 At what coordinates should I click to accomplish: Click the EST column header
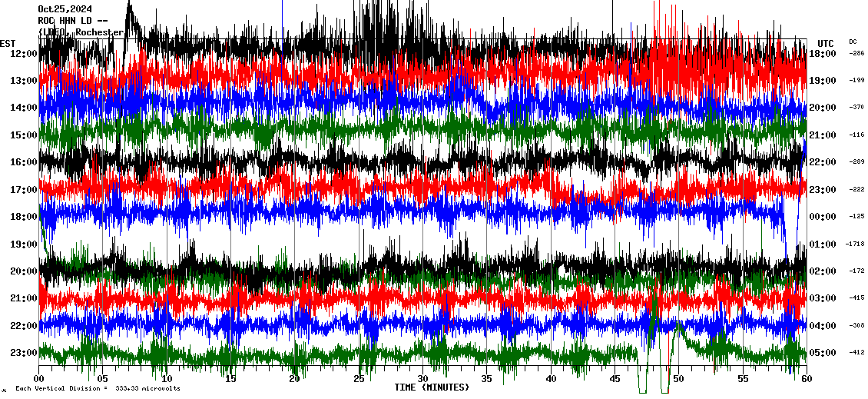coord(8,44)
